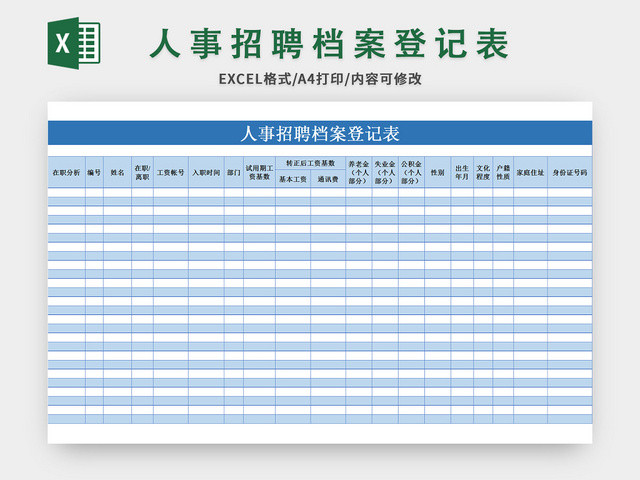The width and height of the screenshot is (640, 480).
Task: Select the 公积金(个人部分) header cell
Action: [411, 172]
